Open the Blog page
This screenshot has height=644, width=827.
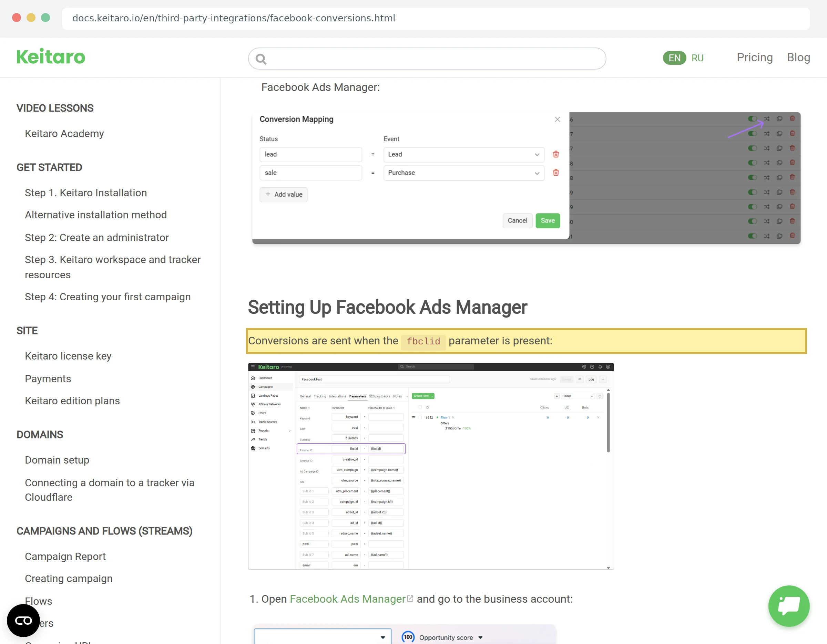799,58
